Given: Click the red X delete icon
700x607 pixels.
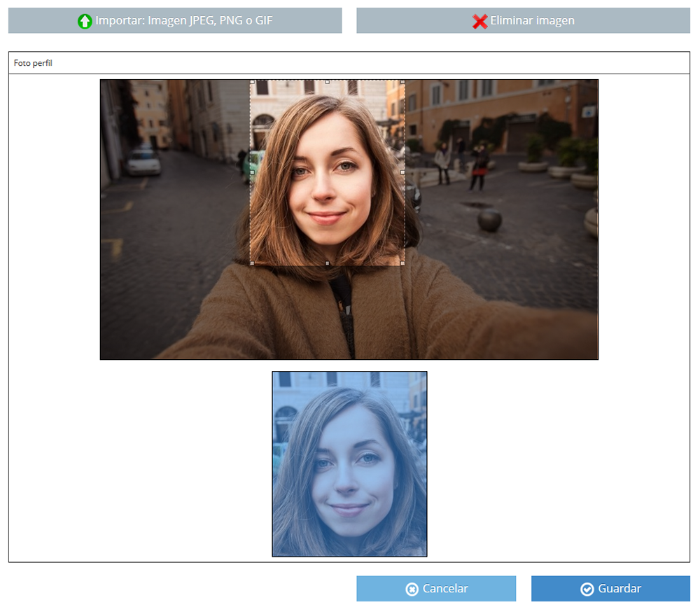Looking at the screenshot, I should coord(480,21).
